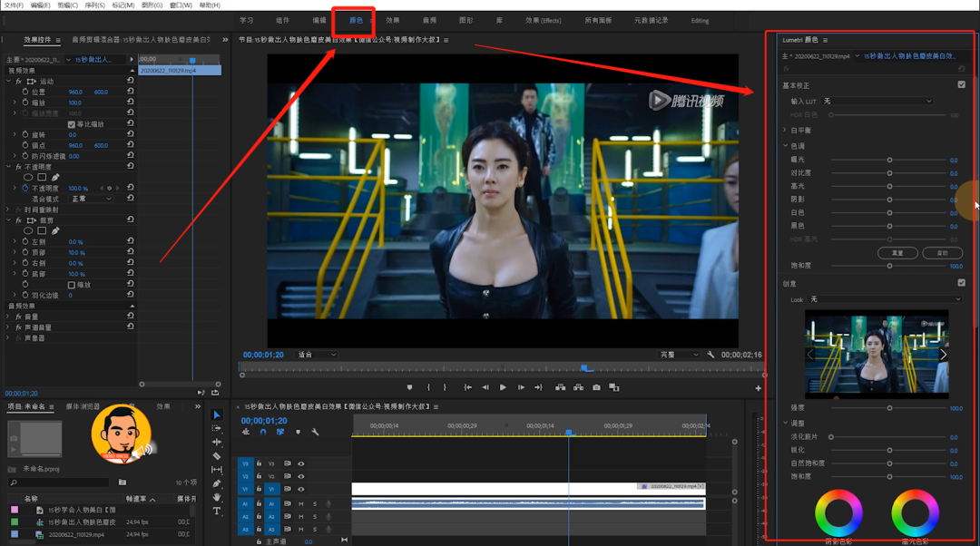Click the Add Marker icon in Program monitor
Viewport: 980px width, 546px height.
(409, 387)
